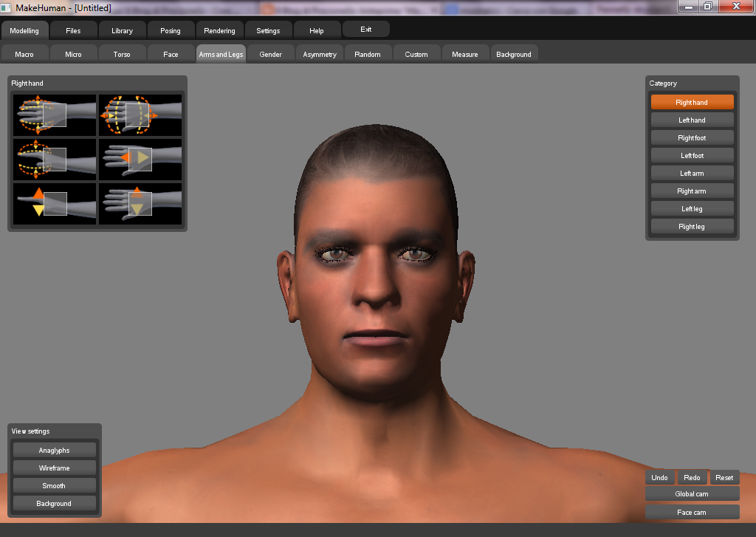
Task: Select the top-left hand spread modifier thumbnail
Action: click(x=55, y=114)
